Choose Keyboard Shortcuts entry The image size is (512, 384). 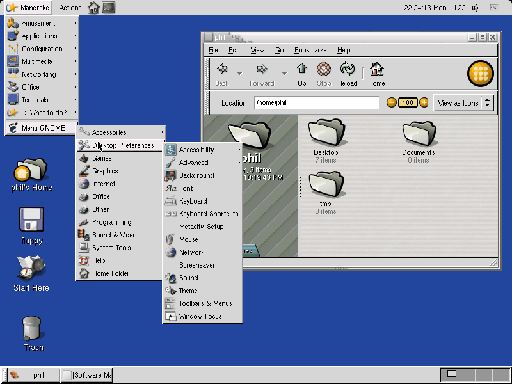(203, 214)
